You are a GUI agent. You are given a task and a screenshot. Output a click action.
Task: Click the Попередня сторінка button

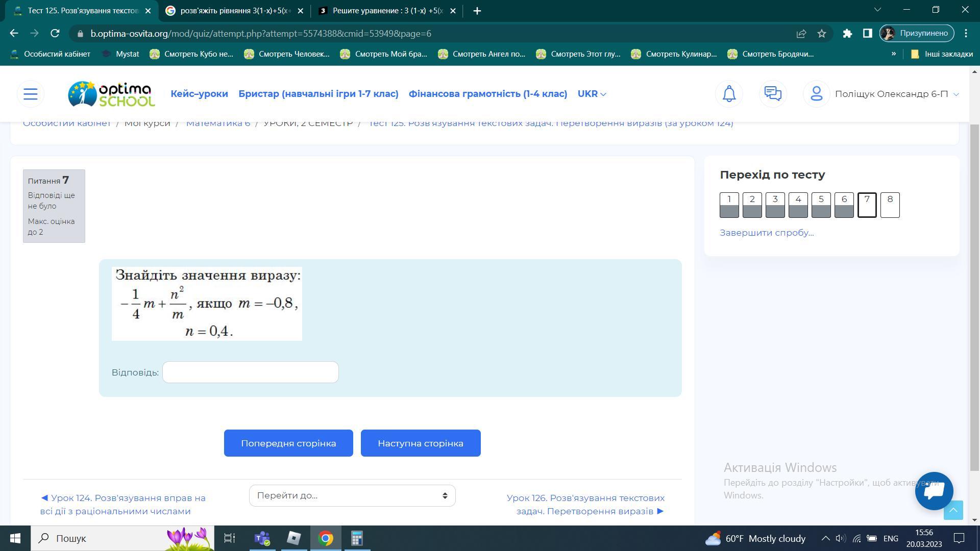pos(288,443)
